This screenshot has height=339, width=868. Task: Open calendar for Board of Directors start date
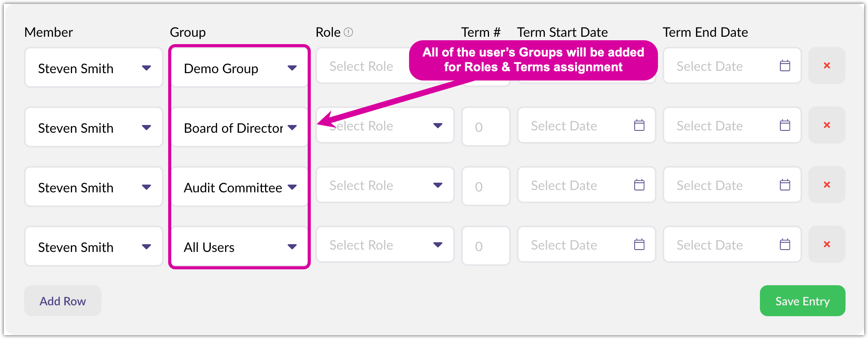coord(639,125)
